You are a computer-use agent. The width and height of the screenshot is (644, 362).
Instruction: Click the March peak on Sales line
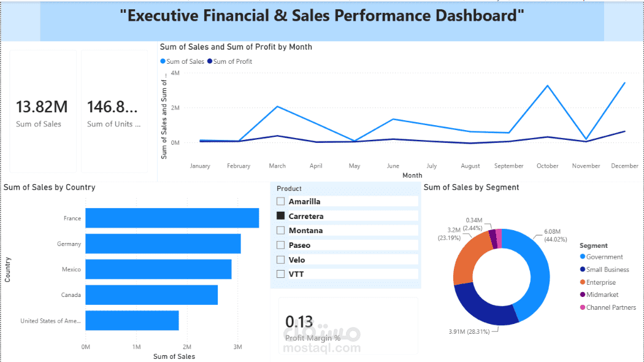click(x=278, y=106)
